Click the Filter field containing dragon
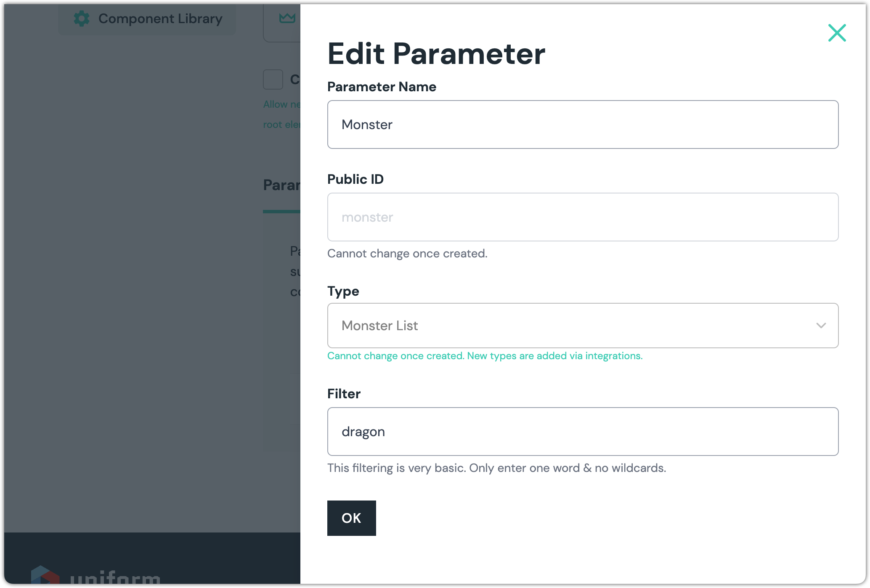Image resolution: width=870 pixels, height=588 pixels. point(582,432)
